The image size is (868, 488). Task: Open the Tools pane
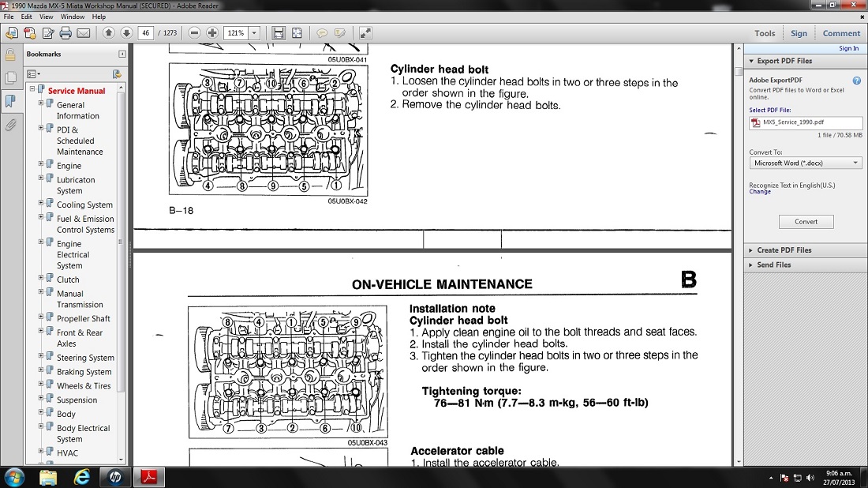tap(765, 33)
